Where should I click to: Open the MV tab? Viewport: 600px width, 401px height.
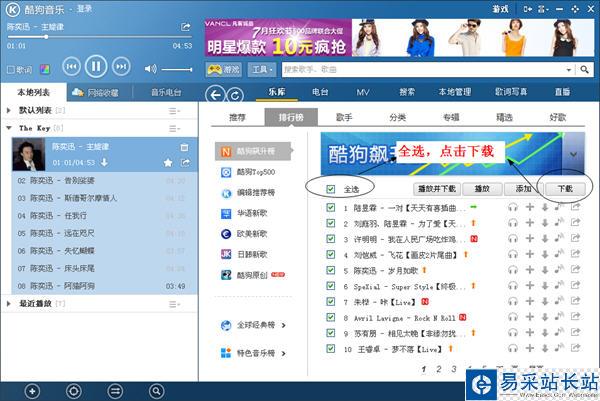pyautogui.click(x=362, y=92)
